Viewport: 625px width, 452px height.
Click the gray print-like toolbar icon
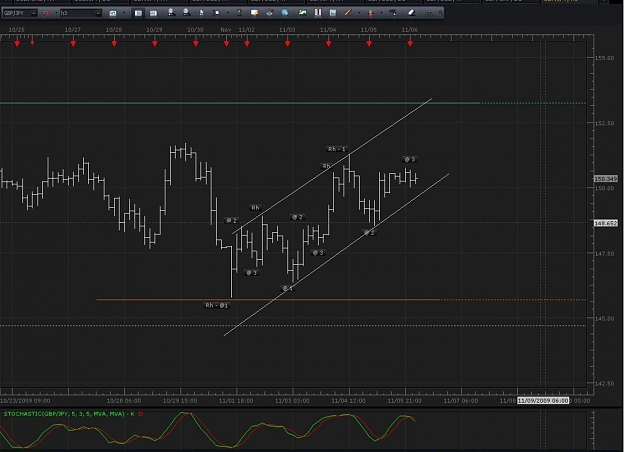(269, 13)
